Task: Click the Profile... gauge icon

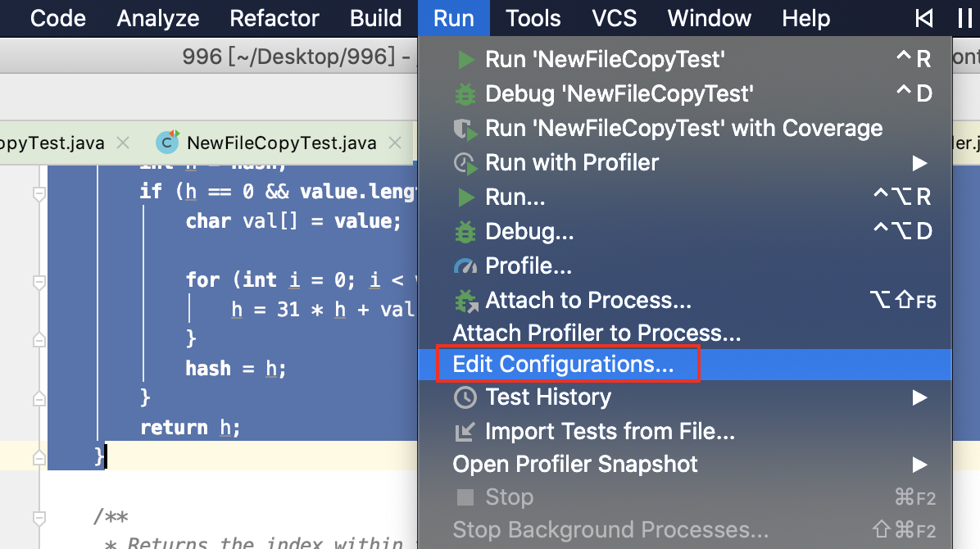Action: click(x=465, y=267)
